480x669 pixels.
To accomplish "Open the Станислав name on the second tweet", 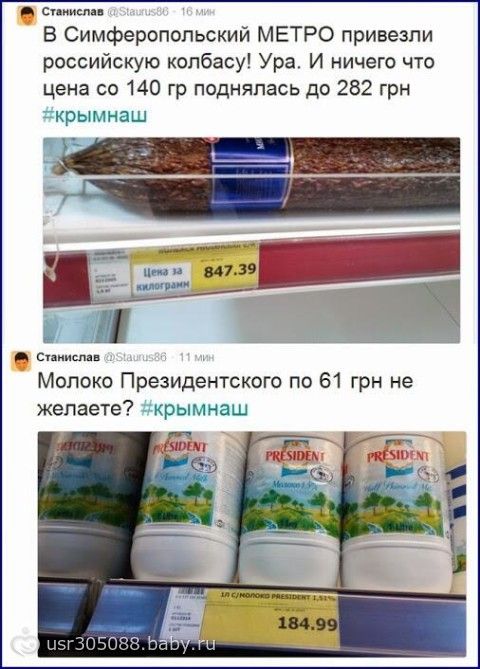I will point(68,357).
